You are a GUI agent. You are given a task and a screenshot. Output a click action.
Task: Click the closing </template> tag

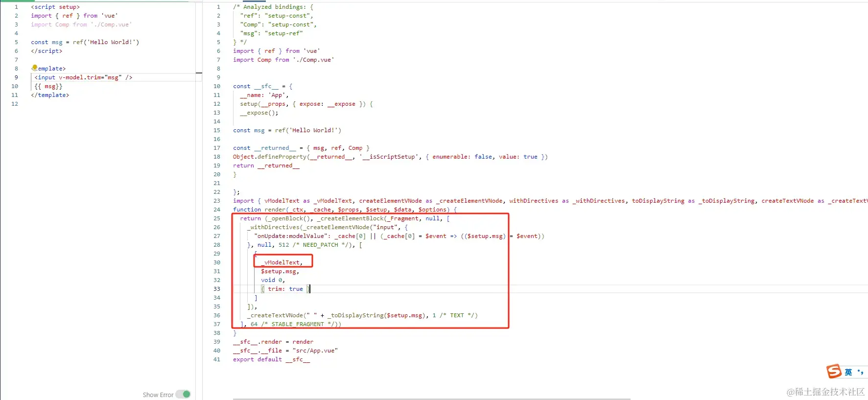click(50, 95)
